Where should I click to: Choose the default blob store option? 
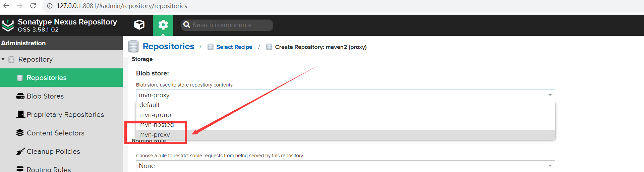point(150,105)
